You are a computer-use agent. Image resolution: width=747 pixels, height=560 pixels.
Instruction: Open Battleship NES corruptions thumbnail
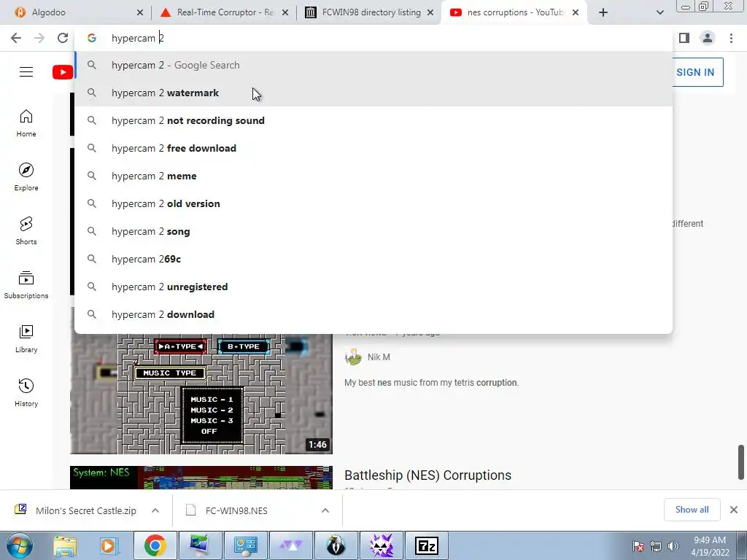coord(201,478)
